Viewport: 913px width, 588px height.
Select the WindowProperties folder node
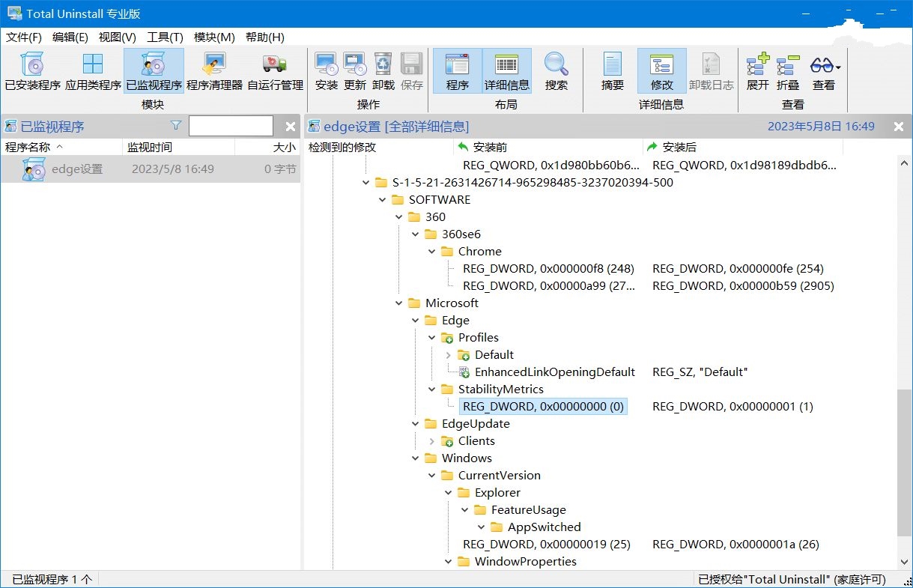click(526, 562)
